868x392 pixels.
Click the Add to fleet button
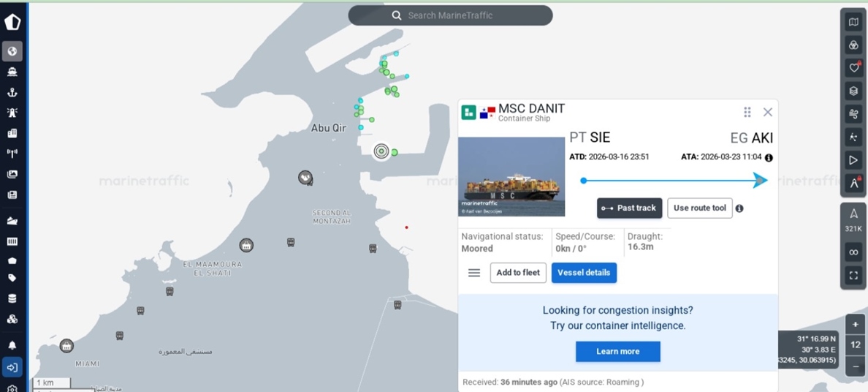tap(518, 273)
